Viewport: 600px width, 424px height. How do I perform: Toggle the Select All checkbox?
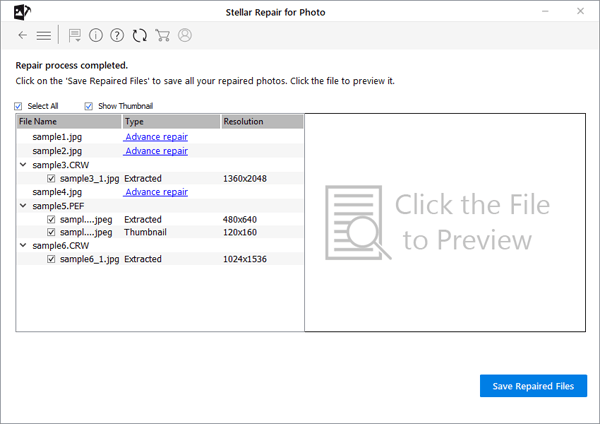[19, 106]
